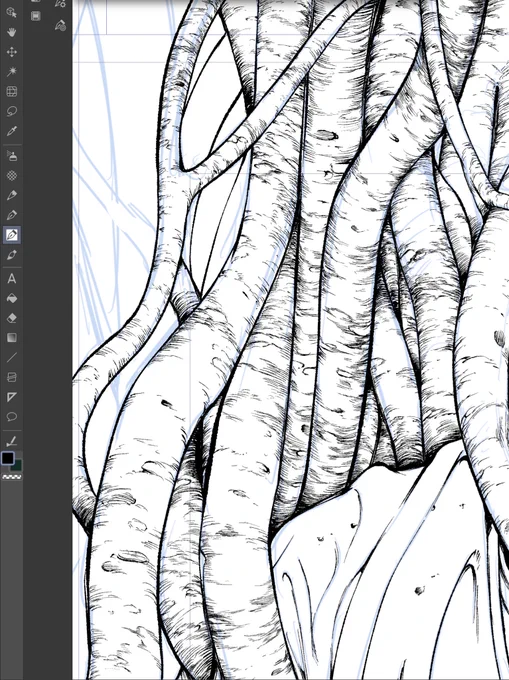Select the grid mesh selection tool
509x680 pixels.
12,92
